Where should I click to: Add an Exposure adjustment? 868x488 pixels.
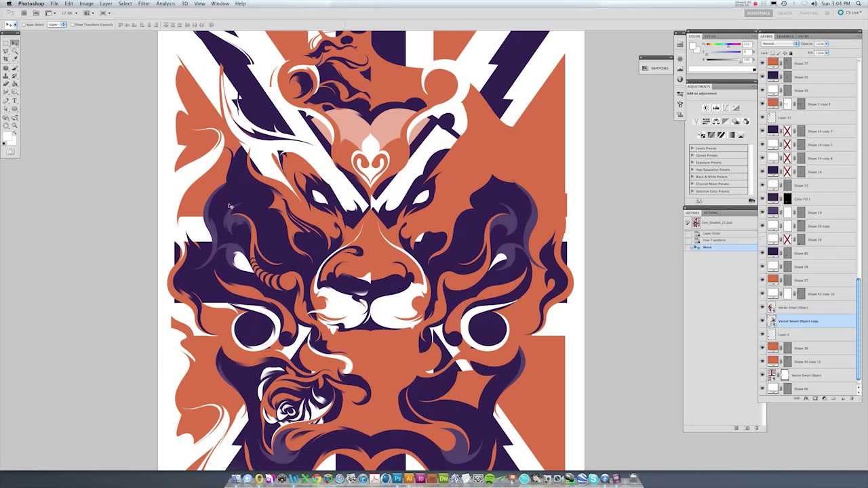[x=736, y=108]
